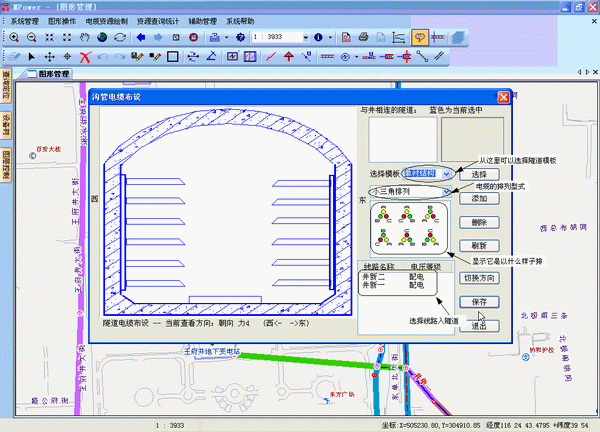Click the bottom side tab in left sidebar
Screen dimensions: 600x432
(7, 166)
